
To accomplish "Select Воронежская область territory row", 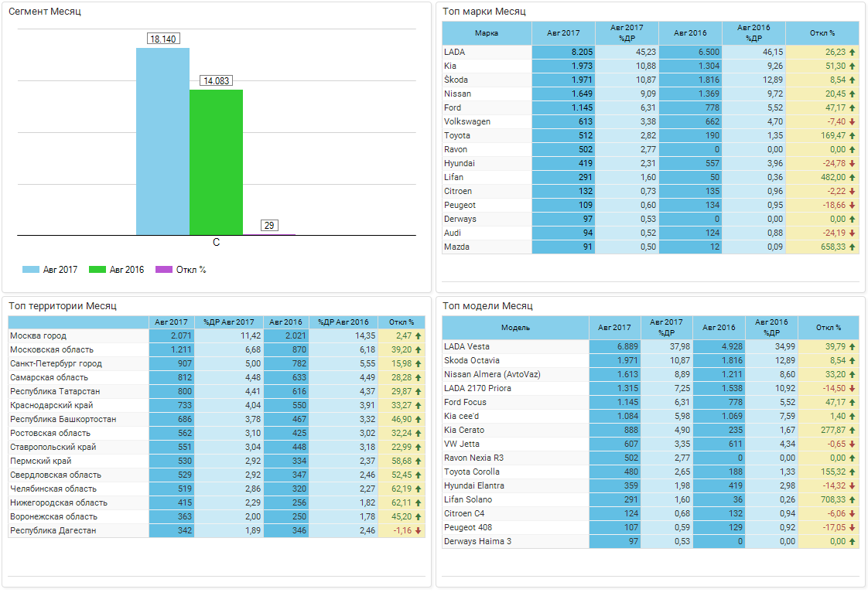I will click(x=217, y=516).
